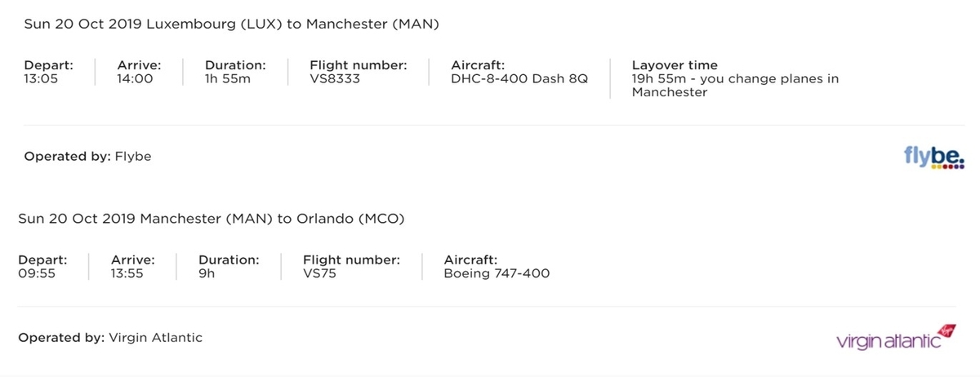980x377 pixels.
Task: Click 'Operated by: Flybe' label
Action: (x=88, y=156)
